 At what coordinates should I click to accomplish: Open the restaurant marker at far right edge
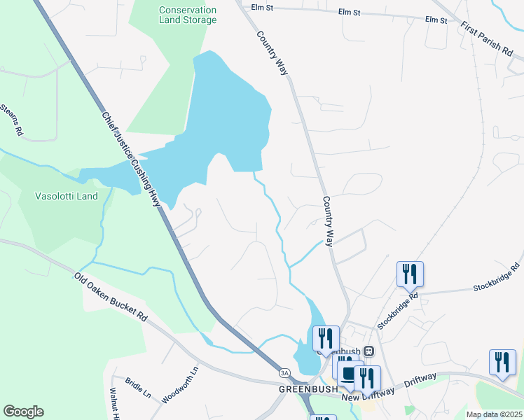(x=502, y=363)
